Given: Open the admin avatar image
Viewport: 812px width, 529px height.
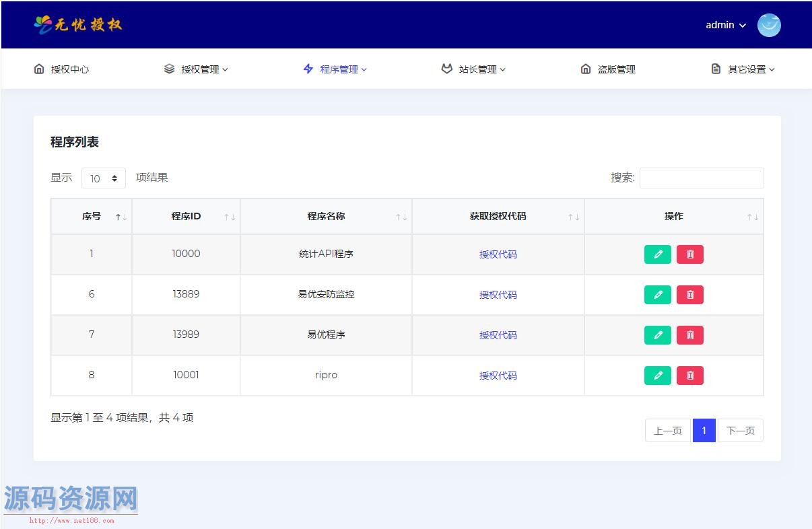Looking at the screenshot, I should point(769,25).
